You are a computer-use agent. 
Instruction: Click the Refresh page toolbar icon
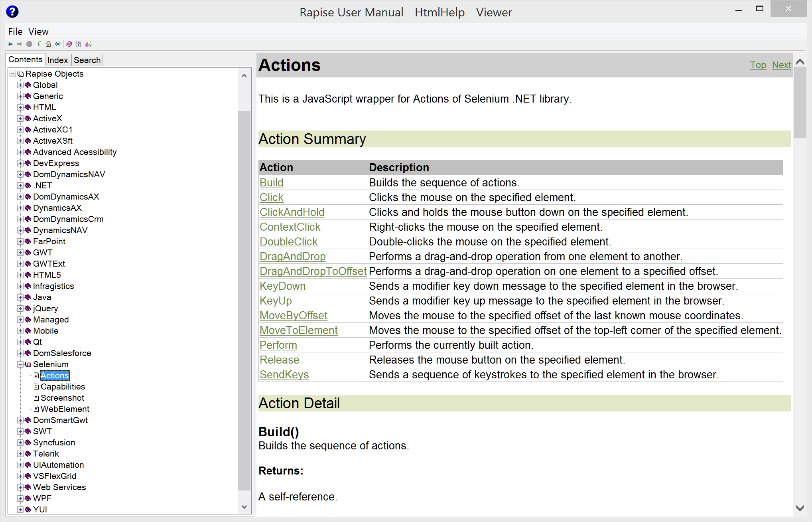(x=39, y=44)
